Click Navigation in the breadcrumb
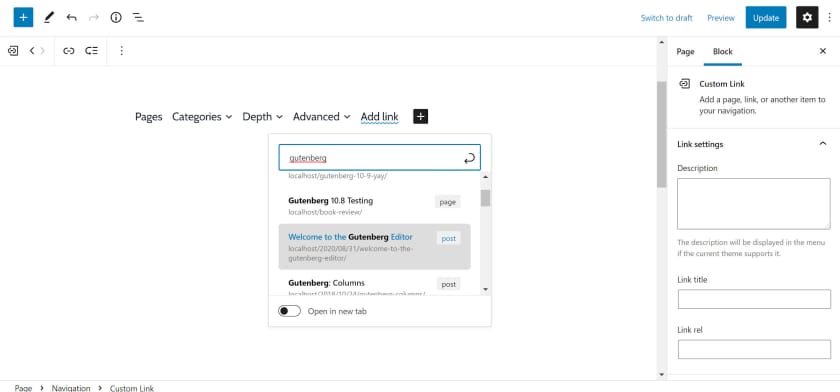 coord(71,388)
